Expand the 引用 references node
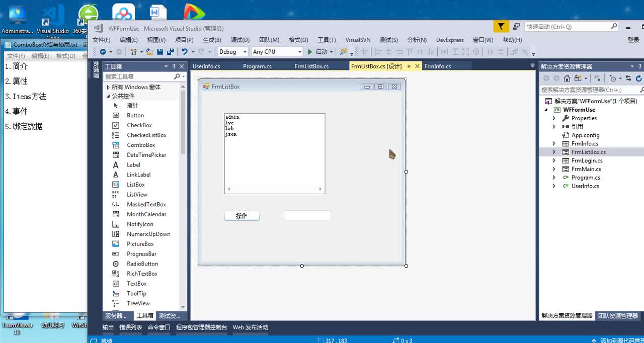Image resolution: width=644 pixels, height=343 pixels. [554, 127]
